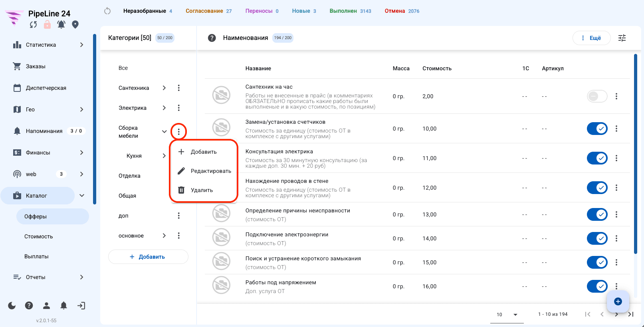
Task: Disable Поиск и устранение короткого замыкания toggle
Action: pyautogui.click(x=597, y=262)
